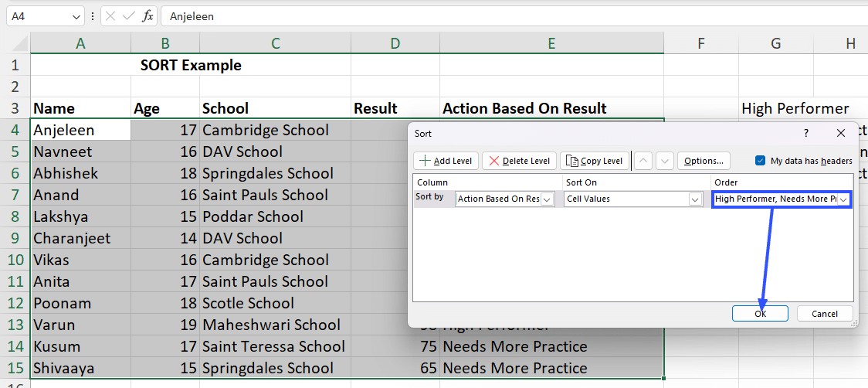Select column D header

tap(395, 43)
